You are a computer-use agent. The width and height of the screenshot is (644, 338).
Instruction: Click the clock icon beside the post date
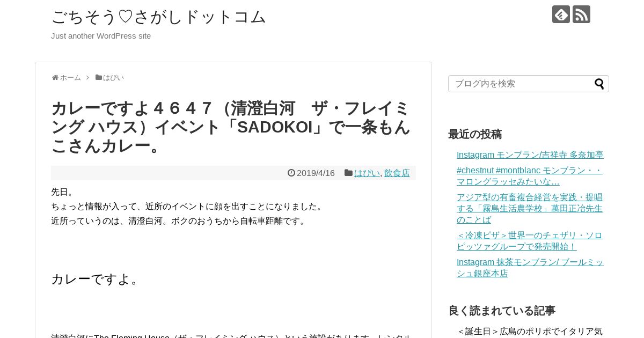click(x=291, y=173)
